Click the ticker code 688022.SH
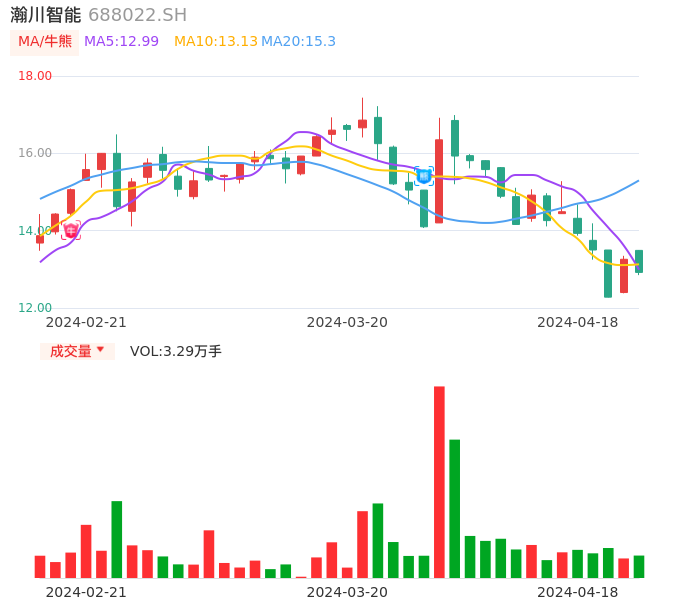686x606 pixels. coord(137,15)
